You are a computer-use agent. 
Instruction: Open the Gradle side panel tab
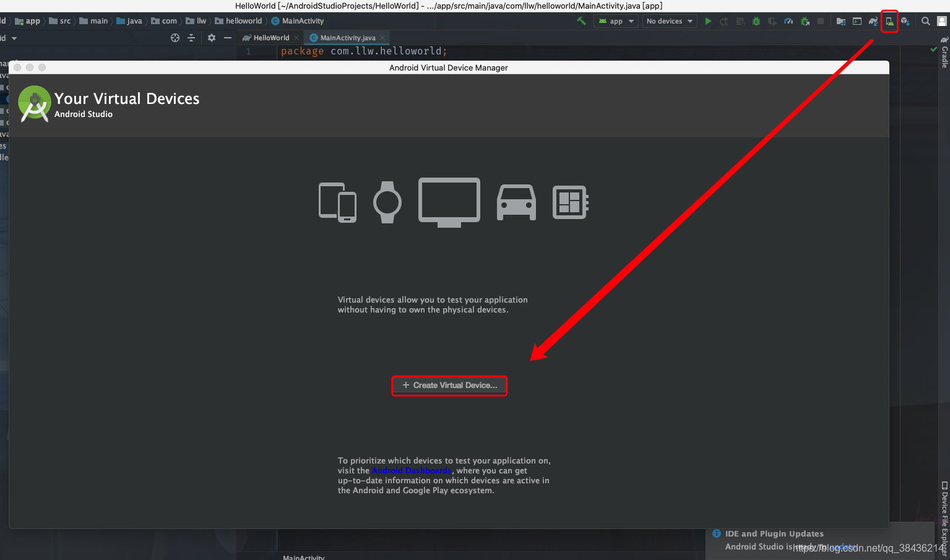pyautogui.click(x=944, y=52)
